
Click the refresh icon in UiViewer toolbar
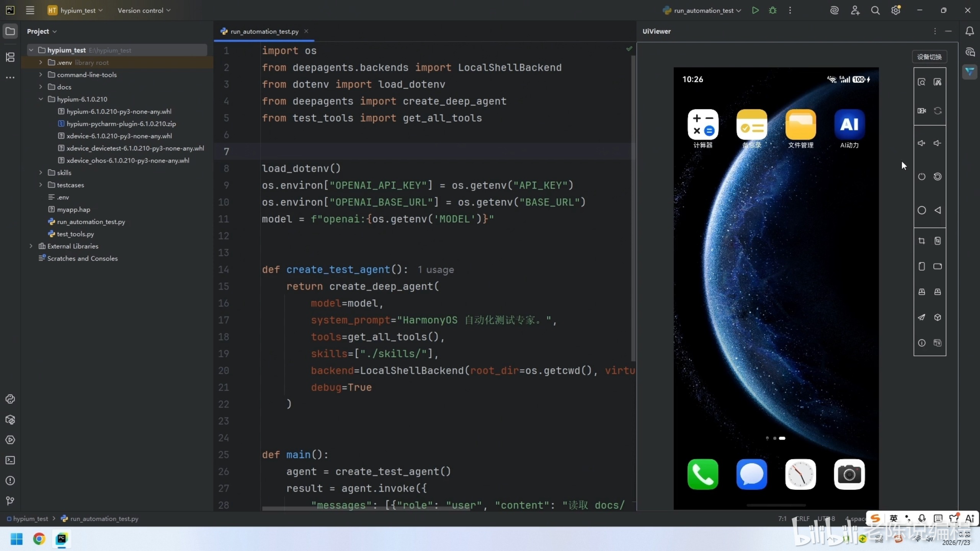[938, 111]
